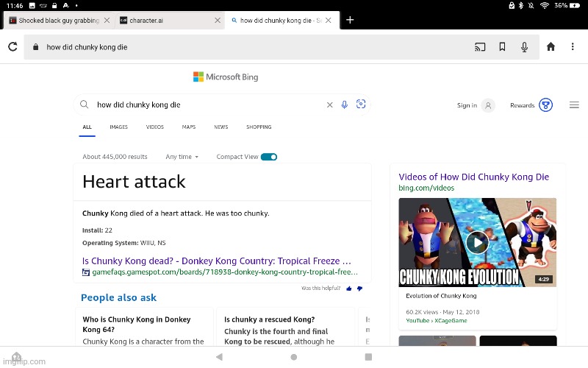
Task: Open the gamefaqs.gamespot.com URL link
Action: 225,272
